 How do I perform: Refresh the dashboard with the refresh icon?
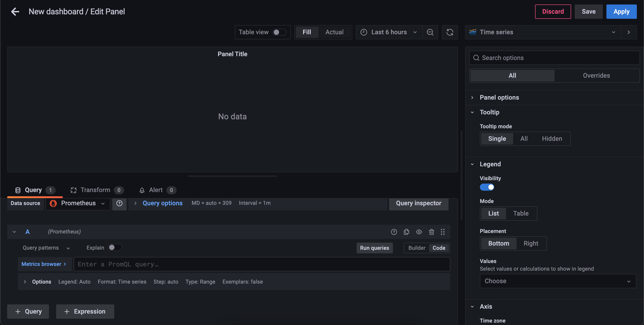click(x=450, y=32)
